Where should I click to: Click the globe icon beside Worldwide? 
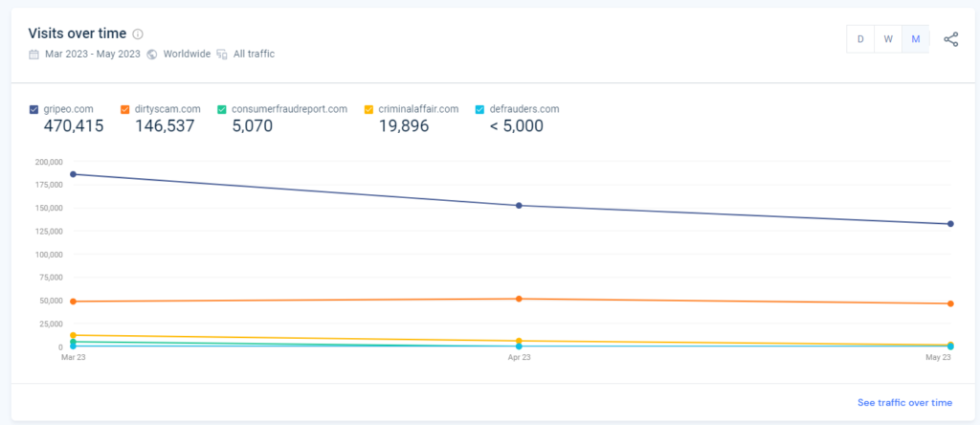click(x=152, y=54)
